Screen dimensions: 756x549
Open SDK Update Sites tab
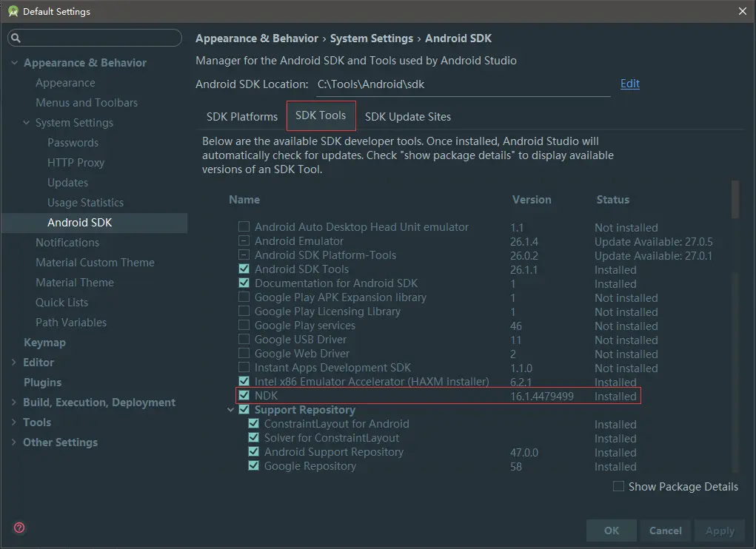pyautogui.click(x=408, y=117)
